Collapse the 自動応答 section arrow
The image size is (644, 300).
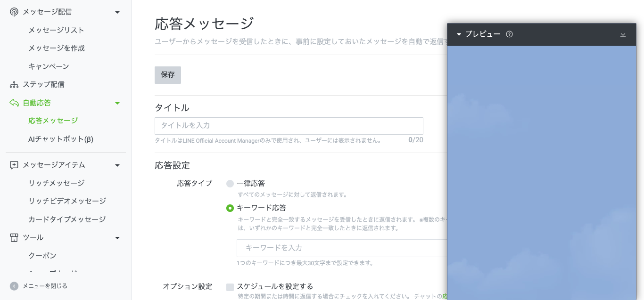click(x=117, y=103)
